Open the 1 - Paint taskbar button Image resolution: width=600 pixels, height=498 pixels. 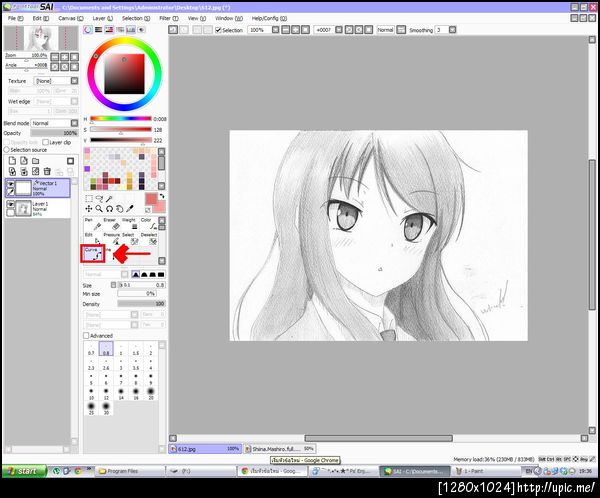(x=486, y=471)
